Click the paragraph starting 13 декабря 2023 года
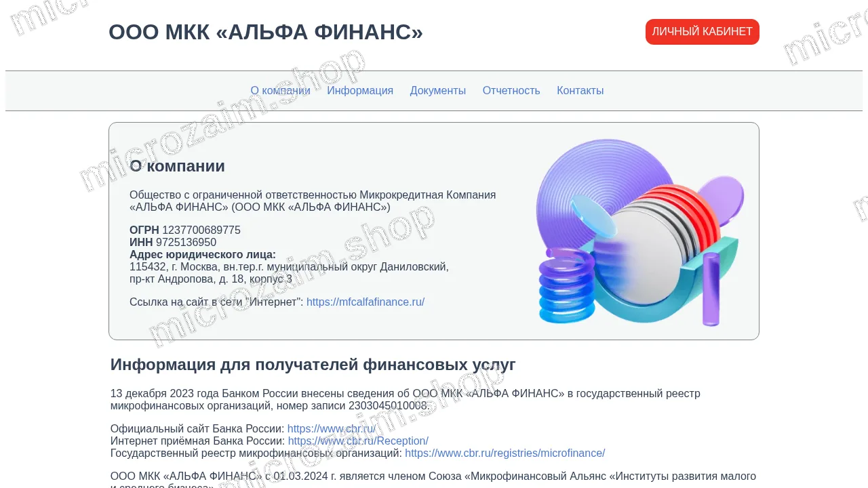Image resolution: width=868 pixels, height=488 pixels. (406, 400)
